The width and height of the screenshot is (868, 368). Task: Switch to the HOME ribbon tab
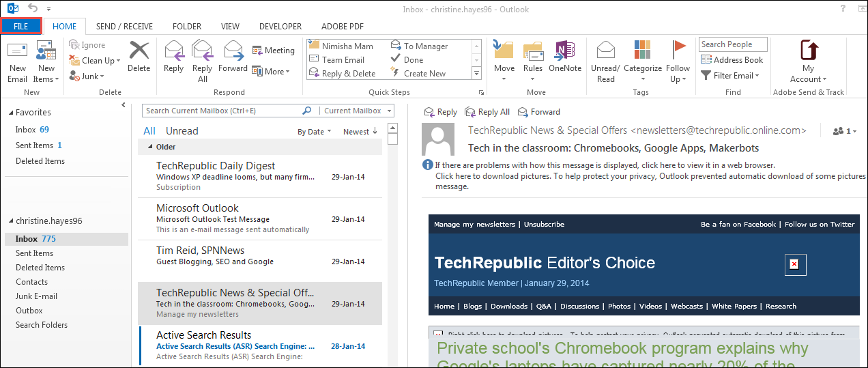point(65,26)
